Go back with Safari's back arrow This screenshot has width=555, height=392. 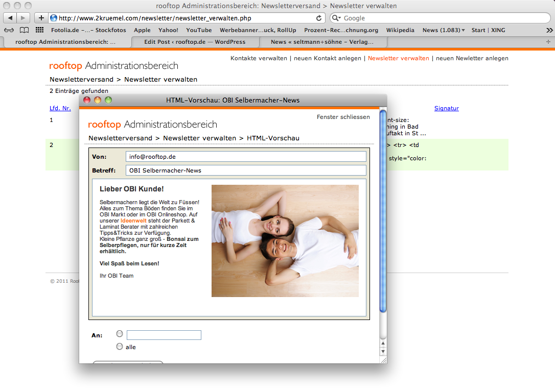[10, 18]
